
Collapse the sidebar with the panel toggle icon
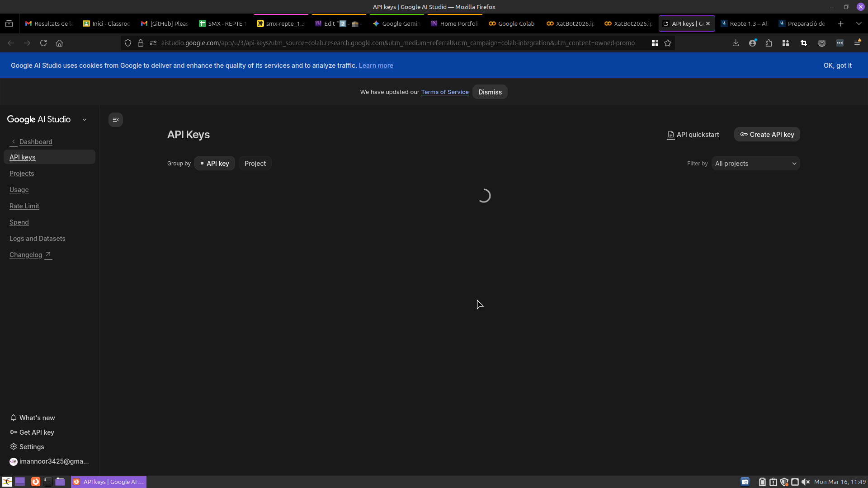coord(116,120)
